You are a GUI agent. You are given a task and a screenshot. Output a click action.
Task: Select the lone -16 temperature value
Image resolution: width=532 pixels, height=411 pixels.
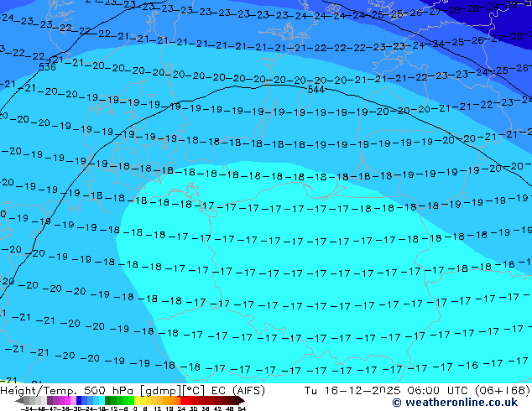(x=467, y=366)
